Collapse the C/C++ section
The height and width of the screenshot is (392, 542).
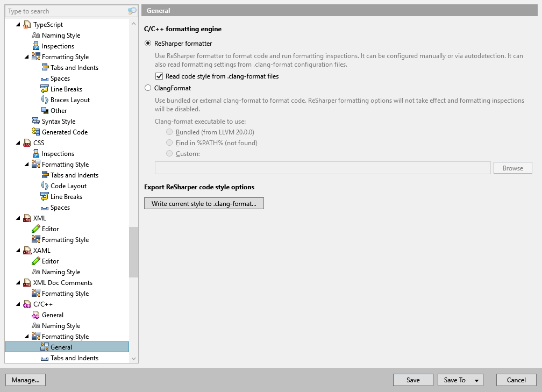18,304
